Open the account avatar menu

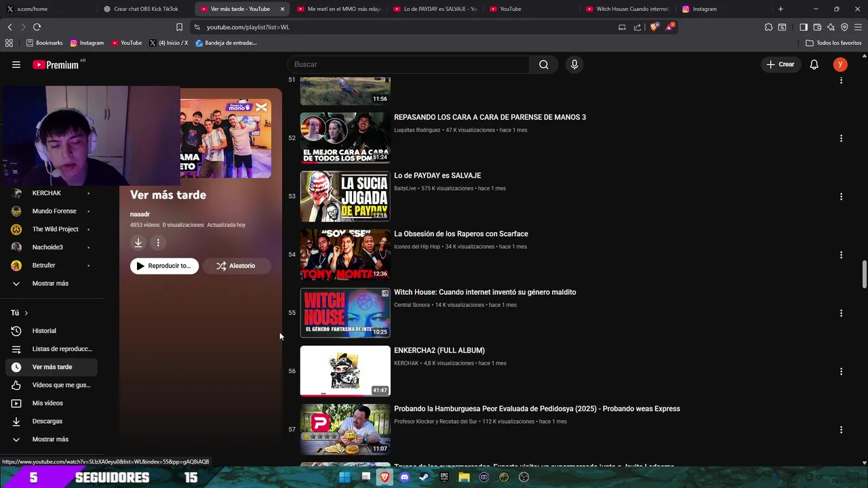coord(840,64)
